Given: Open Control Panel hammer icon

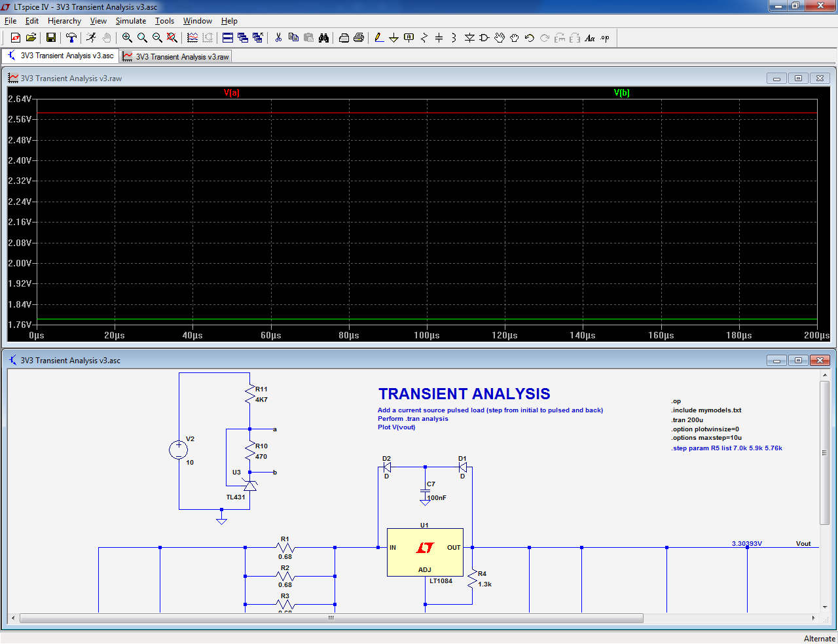Looking at the screenshot, I should 71,38.
